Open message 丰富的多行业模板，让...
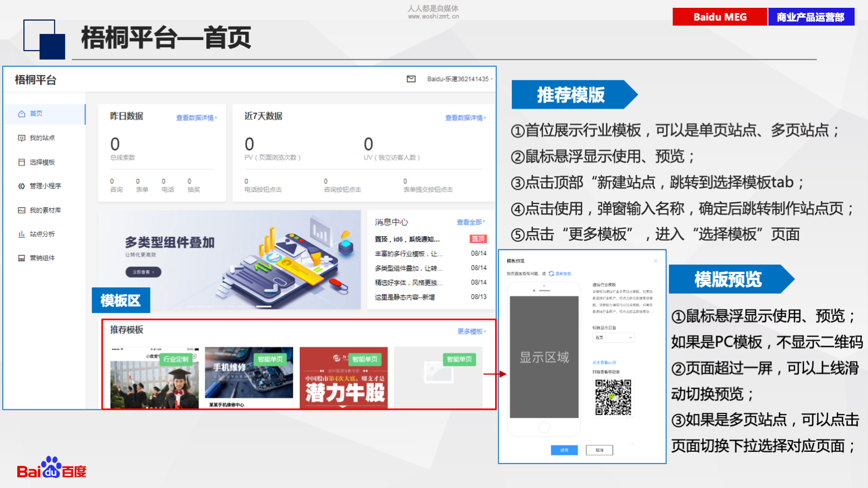Screen dimensions: 868x488 coord(409,253)
